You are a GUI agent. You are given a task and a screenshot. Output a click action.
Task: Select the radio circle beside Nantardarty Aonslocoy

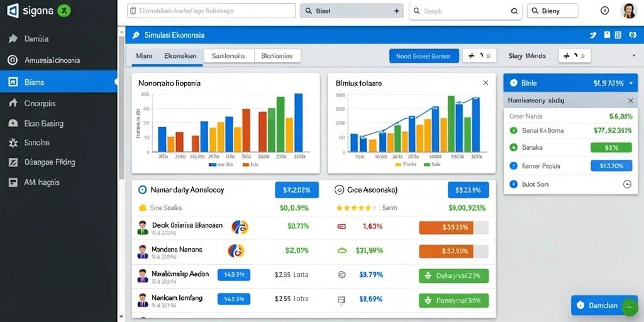point(142,190)
